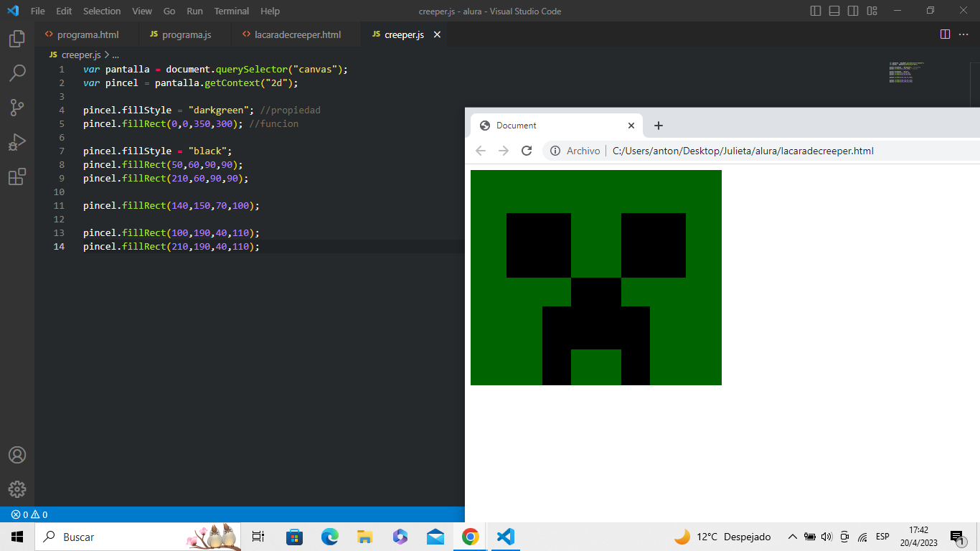980x551 pixels.
Task: Switch to Chrome on taskbar
Action: coord(470,537)
